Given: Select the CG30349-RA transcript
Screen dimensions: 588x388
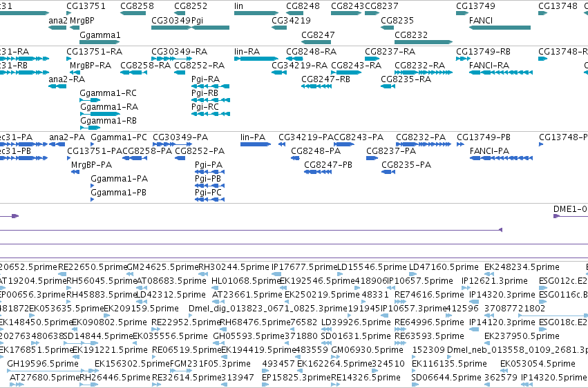Looking at the screenshot, I should pyautogui.click(x=172, y=59).
